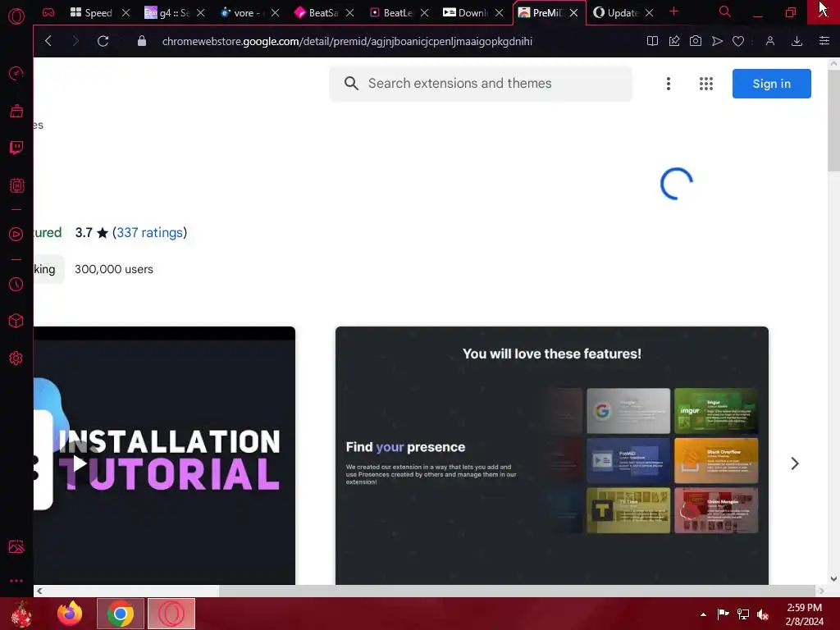The height and width of the screenshot is (630, 840).
Task: Reload the current page
Action: pos(103,41)
